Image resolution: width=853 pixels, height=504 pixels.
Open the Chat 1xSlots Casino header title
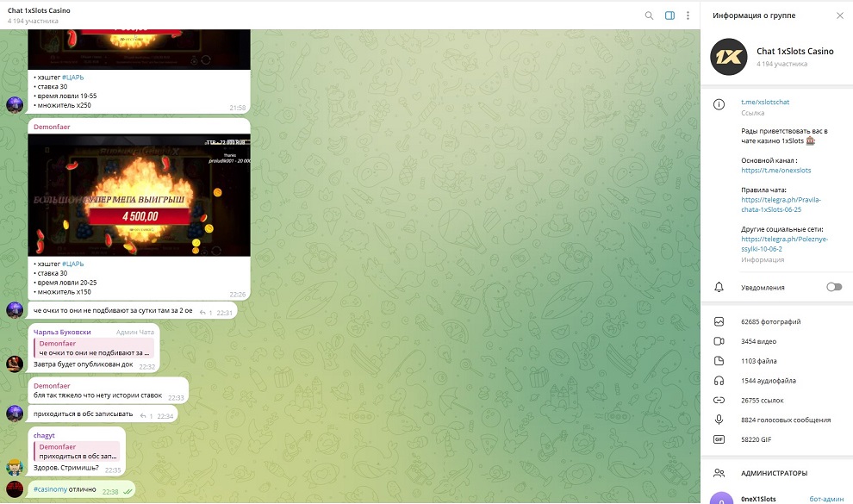(x=39, y=10)
